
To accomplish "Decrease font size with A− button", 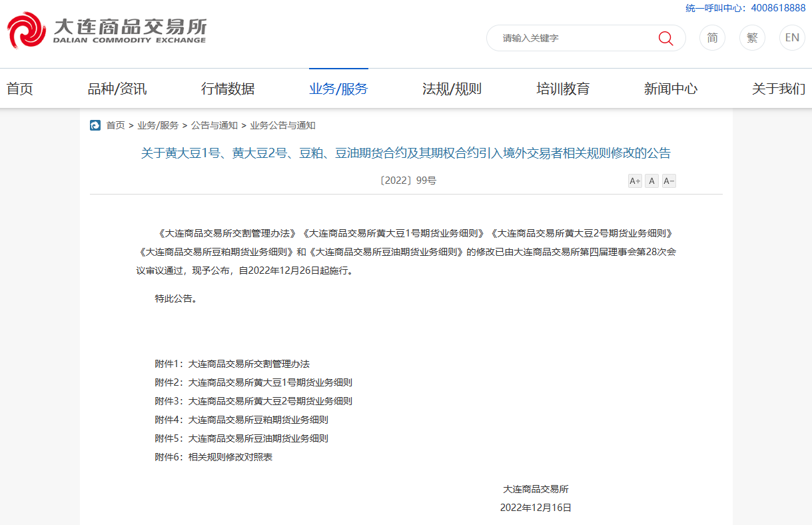I will 669,181.
